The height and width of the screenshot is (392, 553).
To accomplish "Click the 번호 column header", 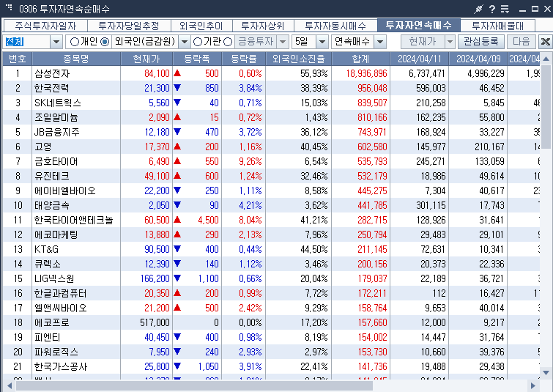I will click(x=18, y=59).
